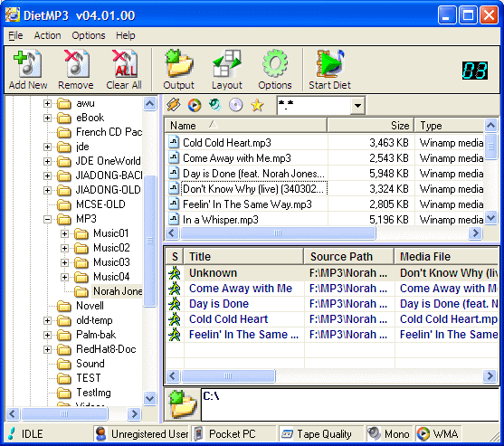The width and height of the screenshot is (504, 446).
Task: Click the WMA format status icon
Action: (423, 434)
